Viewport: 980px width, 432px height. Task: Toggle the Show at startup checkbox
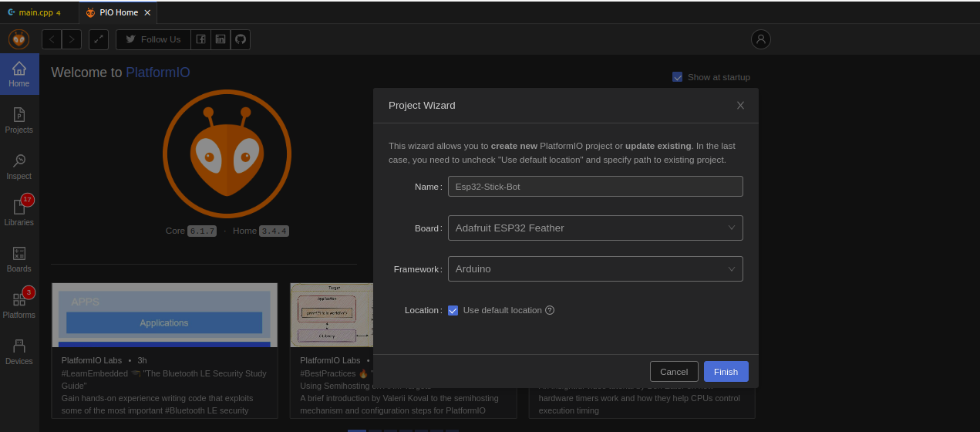tap(677, 77)
